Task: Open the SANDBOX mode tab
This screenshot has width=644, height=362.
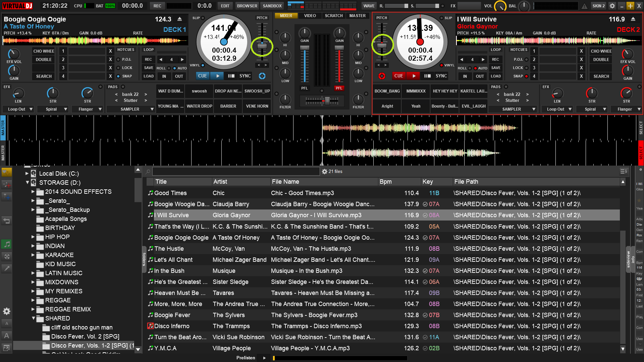Action: coord(272,6)
